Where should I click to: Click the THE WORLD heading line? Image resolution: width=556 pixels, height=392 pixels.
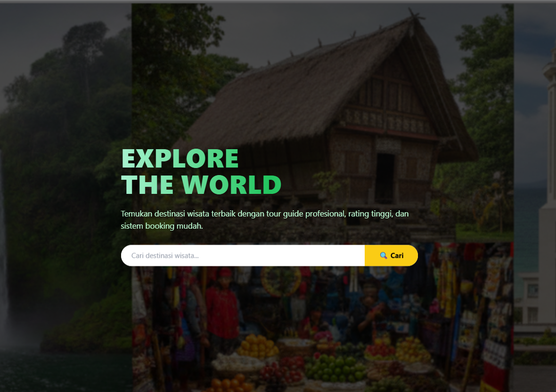click(x=201, y=185)
